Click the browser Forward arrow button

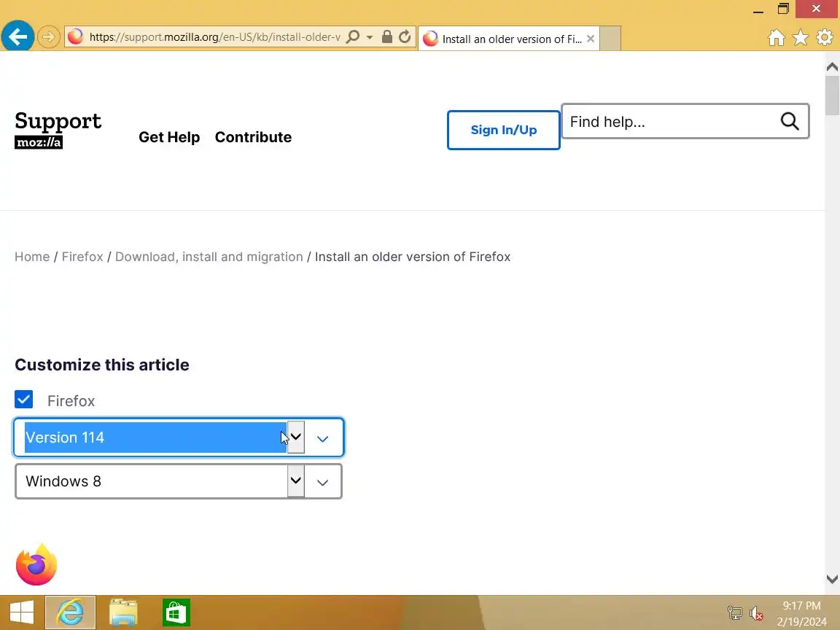pyautogui.click(x=48, y=37)
